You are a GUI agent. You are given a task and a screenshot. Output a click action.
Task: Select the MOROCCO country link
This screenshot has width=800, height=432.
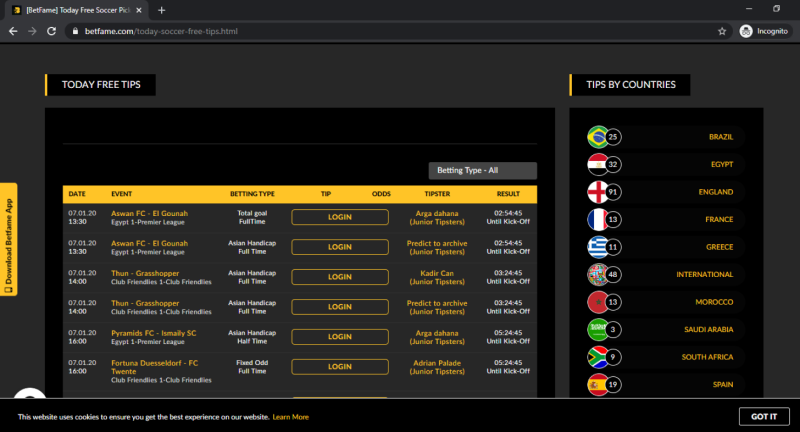714,302
